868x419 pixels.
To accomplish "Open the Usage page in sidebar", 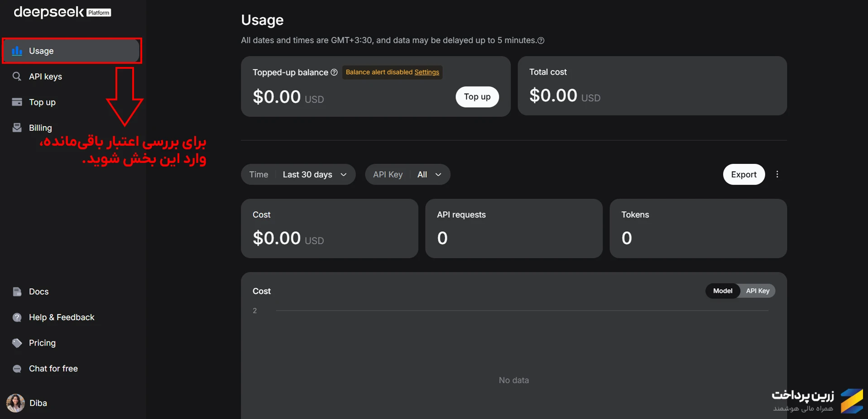I will 72,51.
